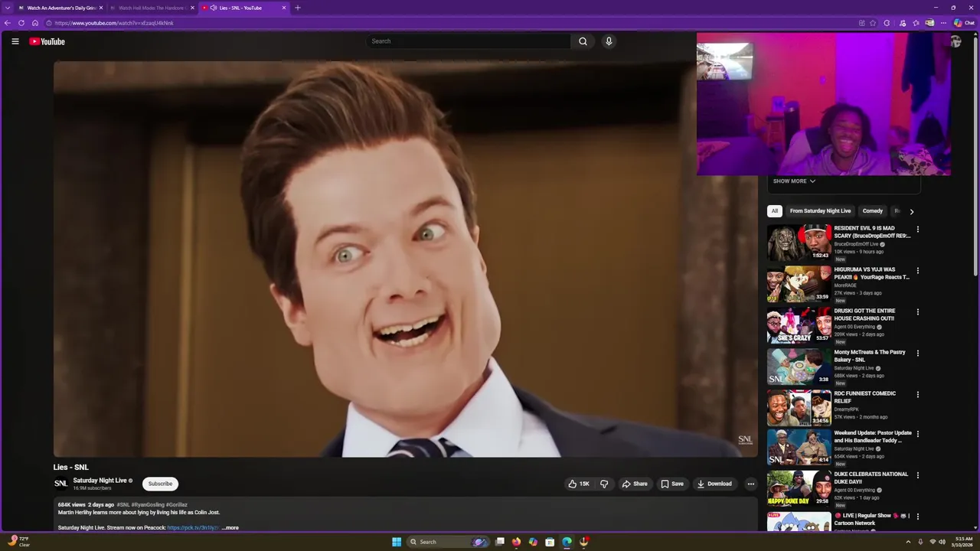This screenshot has width=980, height=551.
Task: Expand the SHOW MORE chevron
Action: click(x=794, y=181)
